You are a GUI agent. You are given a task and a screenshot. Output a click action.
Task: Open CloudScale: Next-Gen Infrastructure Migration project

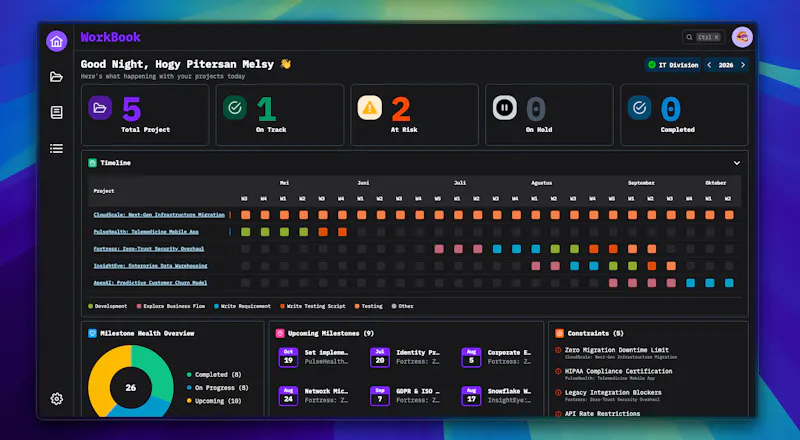point(159,215)
